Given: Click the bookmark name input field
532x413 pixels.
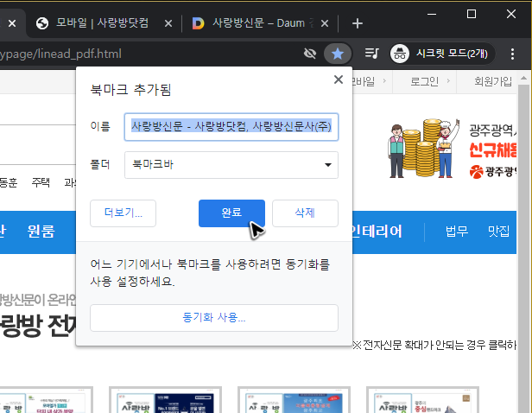Looking at the screenshot, I should click(x=231, y=127).
